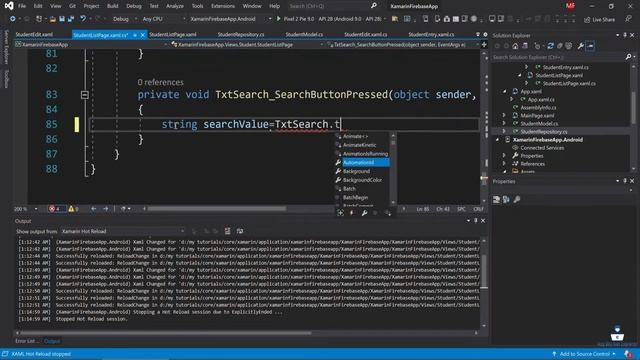Screen dimensions: 640x360
Task: Toggle events filter (lightning) in IntelliSense popup
Action: (x=352, y=213)
